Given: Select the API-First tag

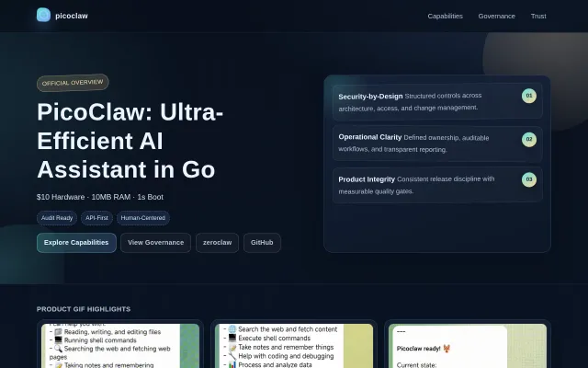Looking at the screenshot, I should [96, 218].
